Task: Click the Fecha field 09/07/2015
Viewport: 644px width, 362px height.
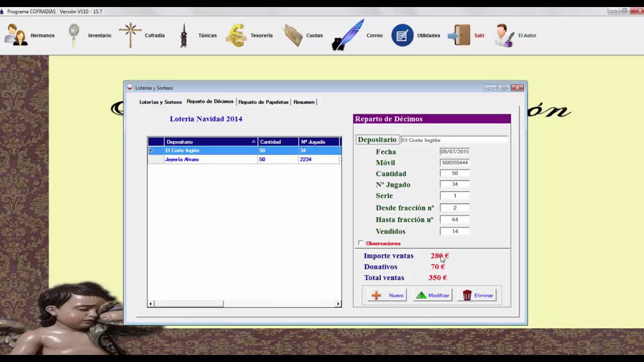Action: pyautogui.click(x=455, y=151)
